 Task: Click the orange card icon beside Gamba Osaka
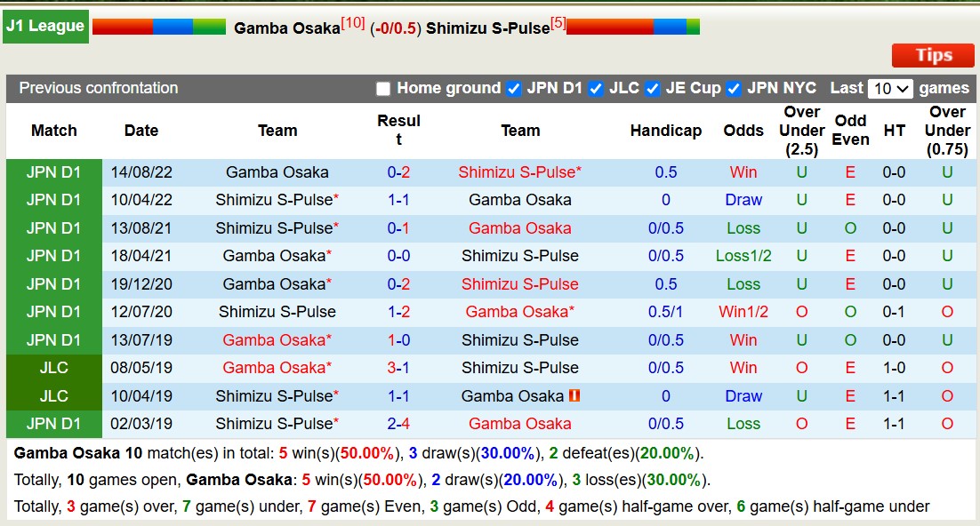[574, 395]
